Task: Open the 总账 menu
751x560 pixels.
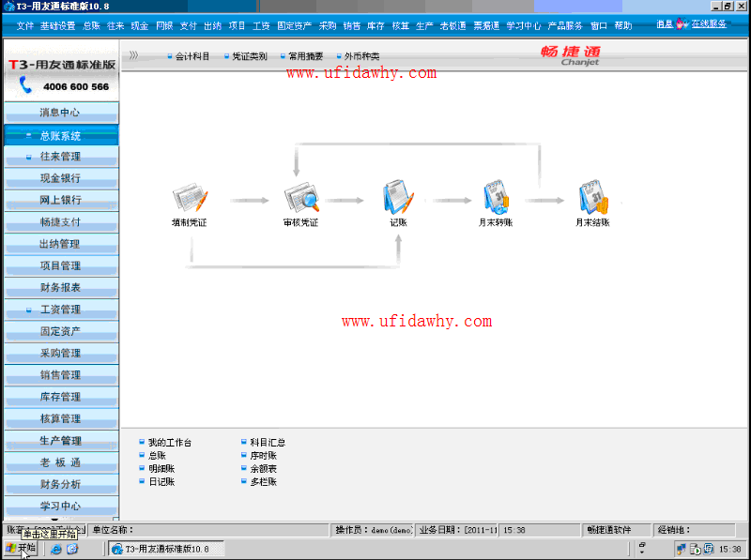Action: tap(91, 26)
